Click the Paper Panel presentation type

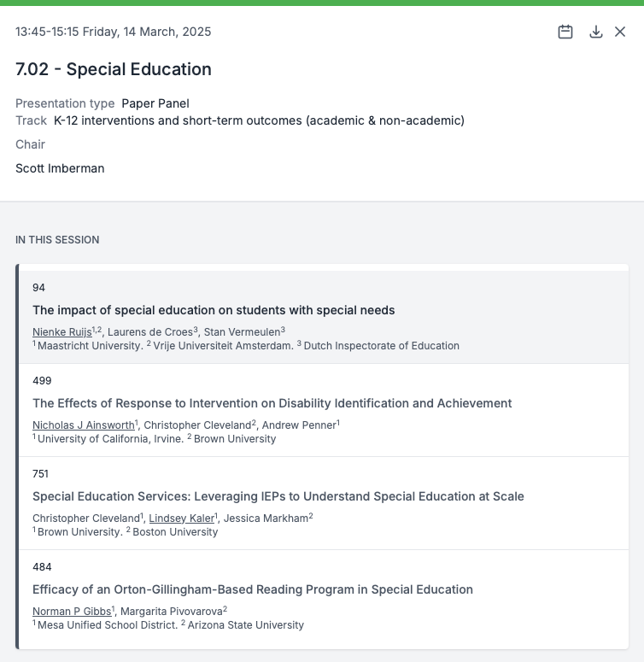pyautogui.click(x=155, y=103)
